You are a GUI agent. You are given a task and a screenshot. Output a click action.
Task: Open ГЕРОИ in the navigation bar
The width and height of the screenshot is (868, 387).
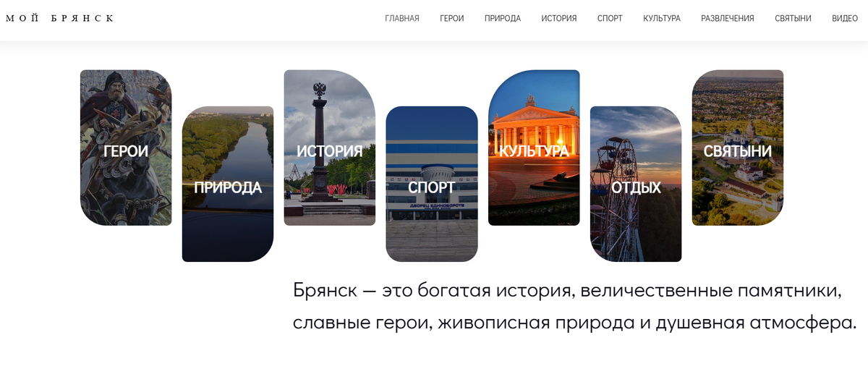(x=452, y=19)
